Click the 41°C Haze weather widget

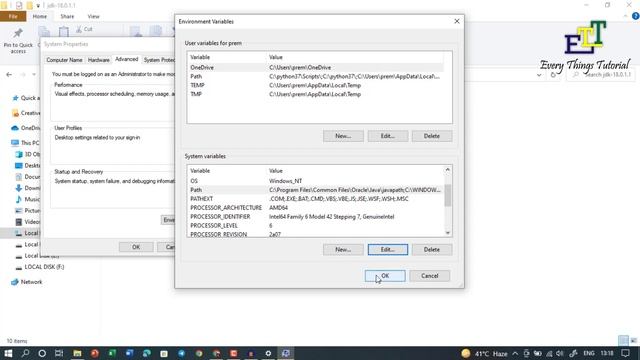point(484,353)
